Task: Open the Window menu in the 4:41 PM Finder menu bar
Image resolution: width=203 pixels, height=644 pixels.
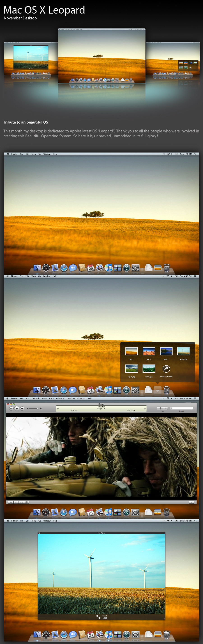Action: 47,276
